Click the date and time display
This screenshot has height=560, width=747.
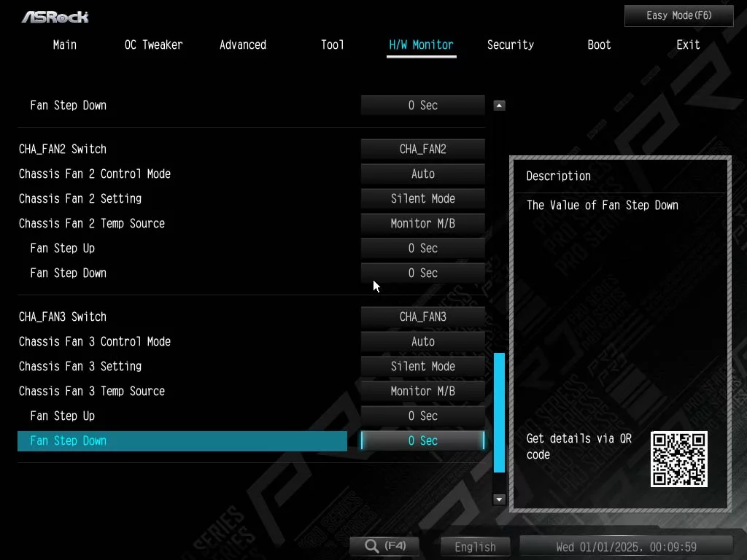tap(626, 547)
